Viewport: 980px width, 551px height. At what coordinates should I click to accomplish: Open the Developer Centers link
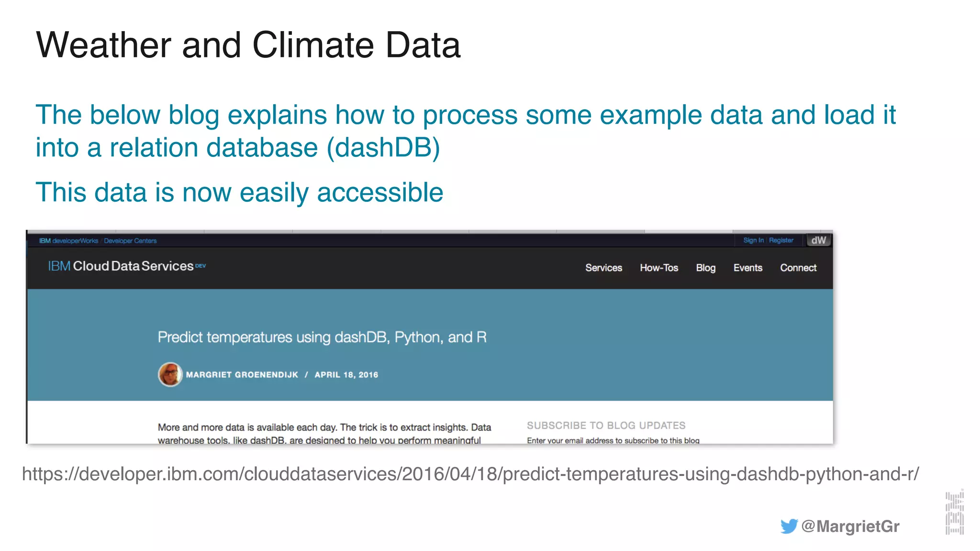click(x=130, y=241)
